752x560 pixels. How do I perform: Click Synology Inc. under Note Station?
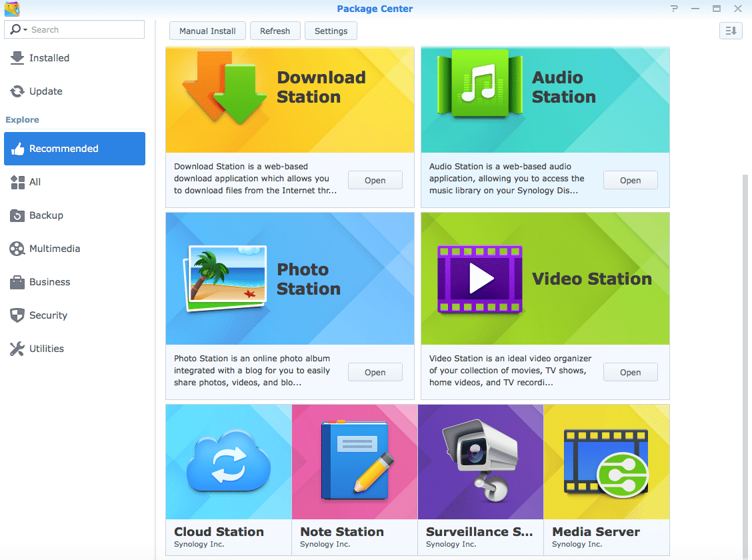[325, 544]
